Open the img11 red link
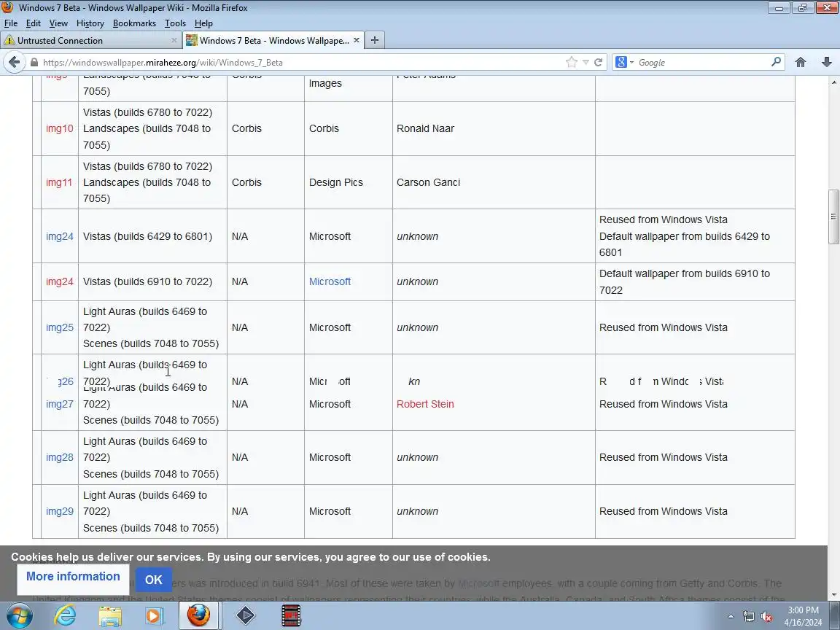Viewport: 840px width, 630px height. (59, 182)
